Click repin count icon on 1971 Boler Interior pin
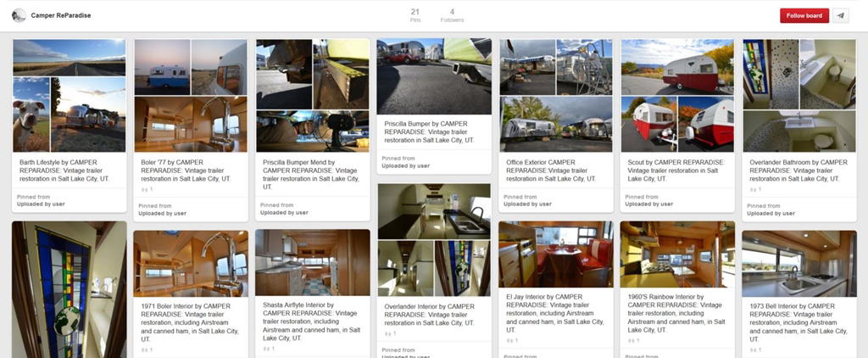The image size is (868, 358). [145, 349]
